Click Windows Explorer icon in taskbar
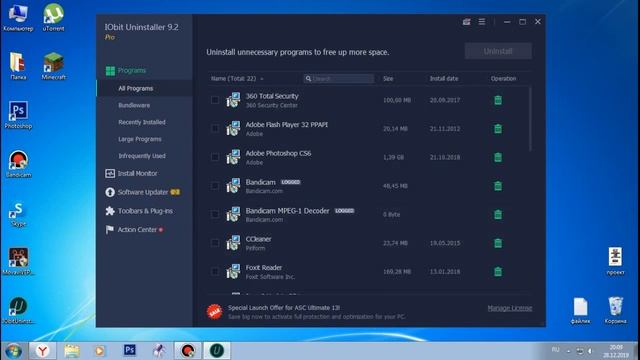 point(72,351)
